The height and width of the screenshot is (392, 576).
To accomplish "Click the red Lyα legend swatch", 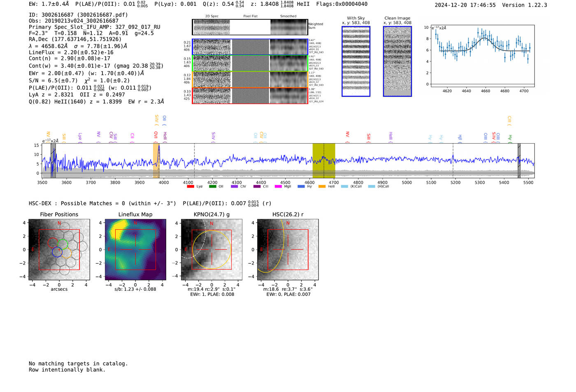I will pos(190,187).
